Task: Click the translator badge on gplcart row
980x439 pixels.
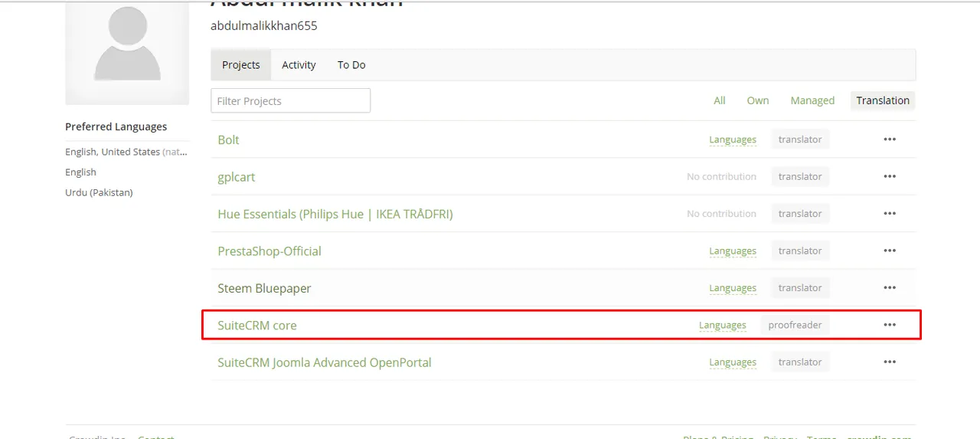Action: pyautogui.click(x=800, y=176)
